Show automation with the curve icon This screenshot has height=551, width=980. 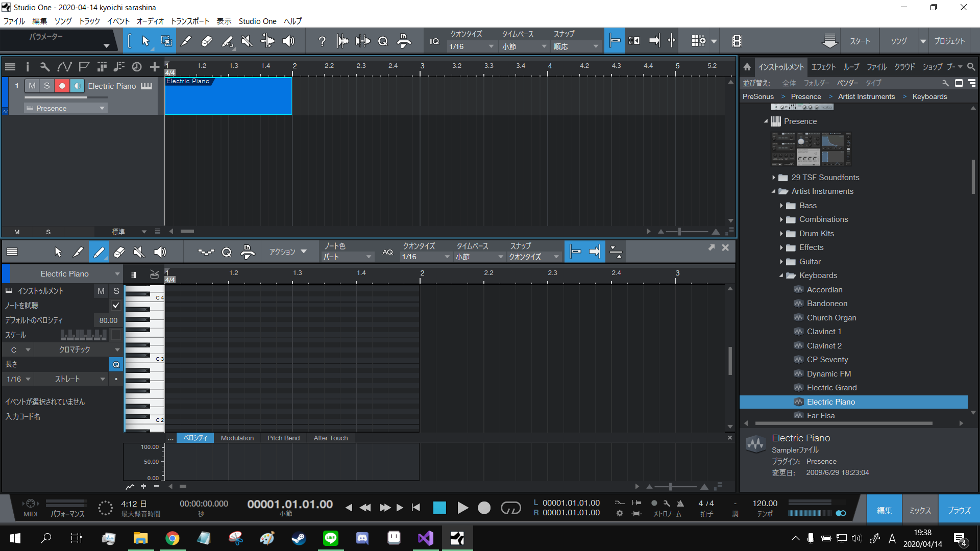coord(64,67)
